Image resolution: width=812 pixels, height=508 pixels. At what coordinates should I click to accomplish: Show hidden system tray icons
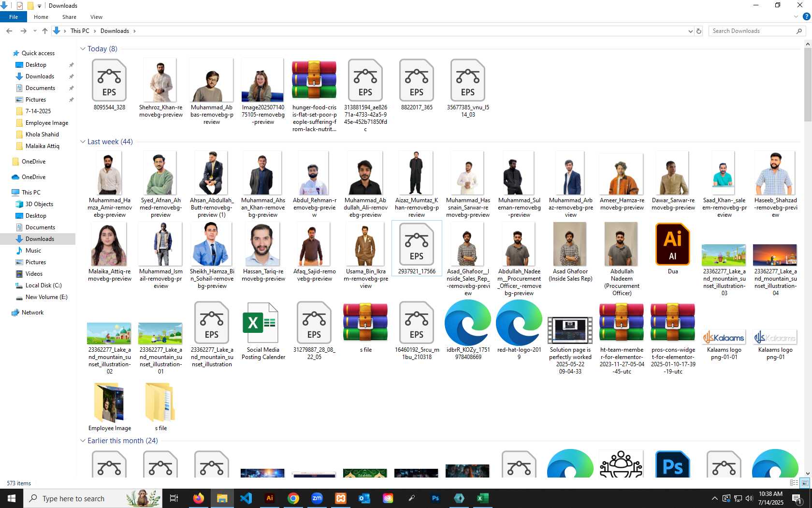(714, 498)
